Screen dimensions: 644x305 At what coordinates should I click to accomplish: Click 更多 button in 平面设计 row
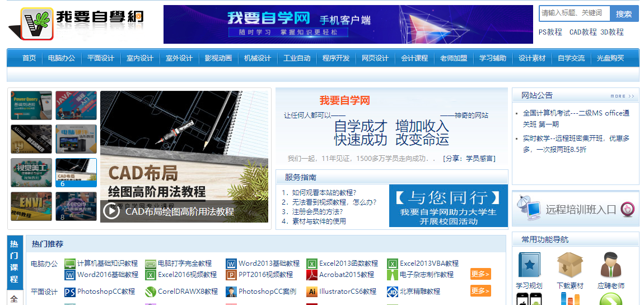pos(480,291)
